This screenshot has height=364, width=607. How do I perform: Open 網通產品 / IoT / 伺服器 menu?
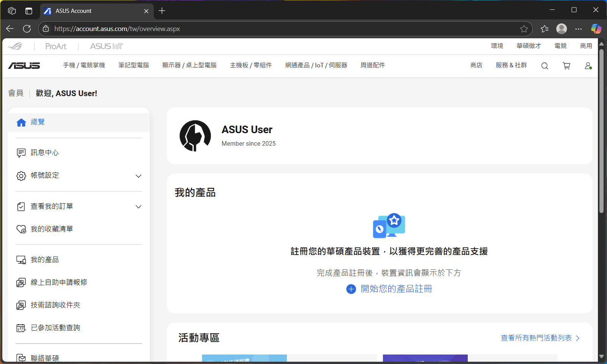(316, 65)
